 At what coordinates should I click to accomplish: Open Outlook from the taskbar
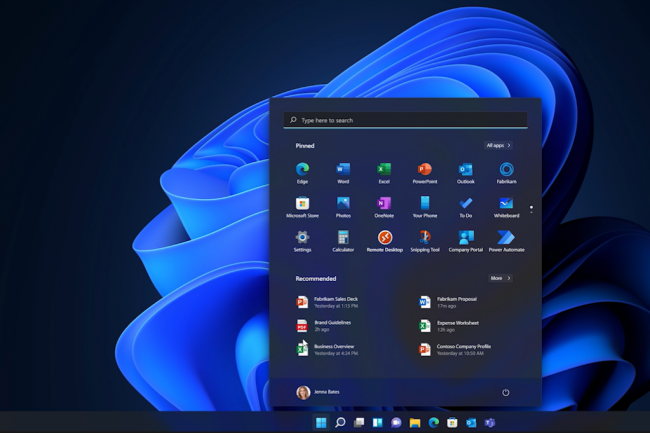coord(471,423)
